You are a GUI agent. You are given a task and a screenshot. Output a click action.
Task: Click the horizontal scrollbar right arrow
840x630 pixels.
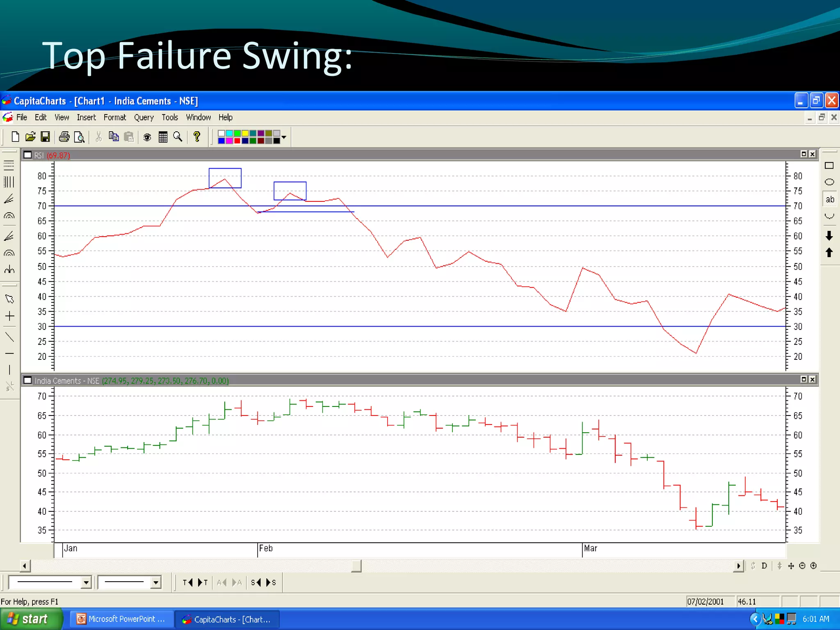pos(738,566)
